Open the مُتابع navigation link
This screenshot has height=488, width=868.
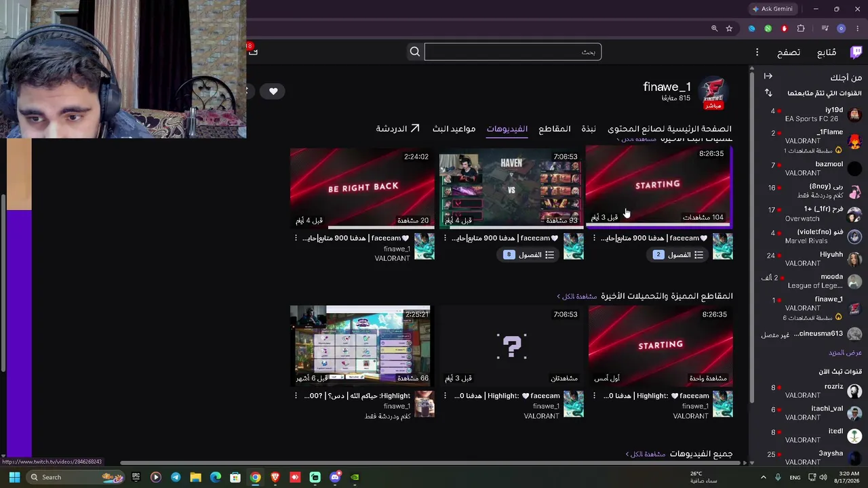click(827, 52)
